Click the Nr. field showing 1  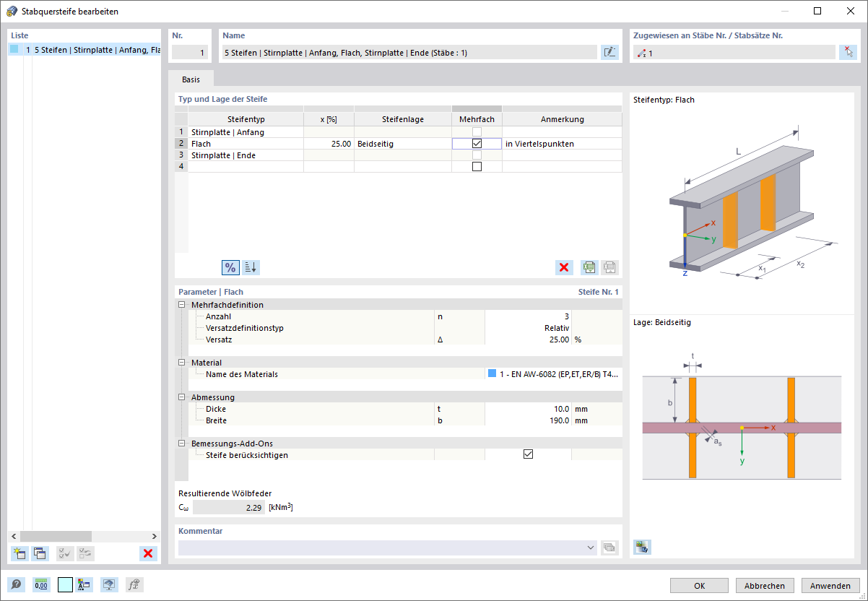(190, 52)
